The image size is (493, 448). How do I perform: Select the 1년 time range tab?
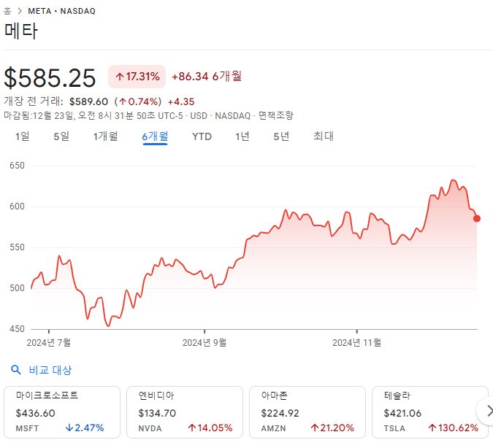point(242,136)
